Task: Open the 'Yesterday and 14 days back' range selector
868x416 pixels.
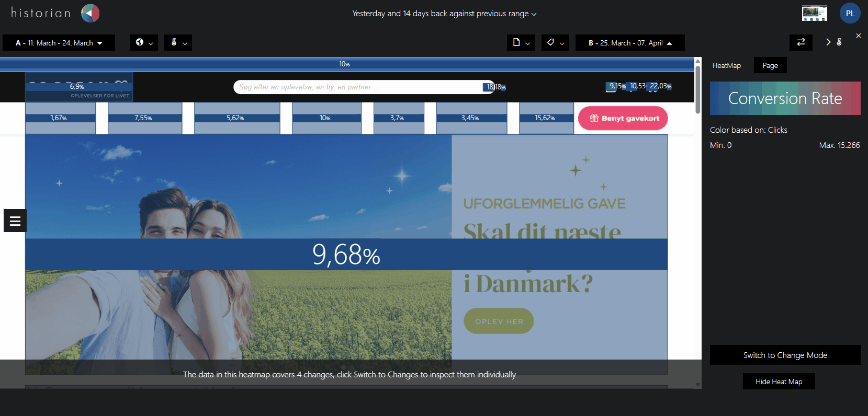Action: click(444, 14)
